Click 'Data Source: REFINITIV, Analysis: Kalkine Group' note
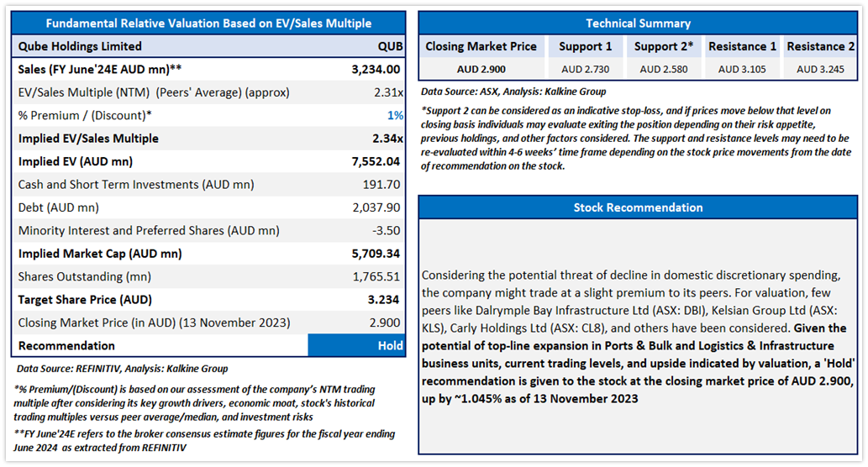 (x=122, y=369)
